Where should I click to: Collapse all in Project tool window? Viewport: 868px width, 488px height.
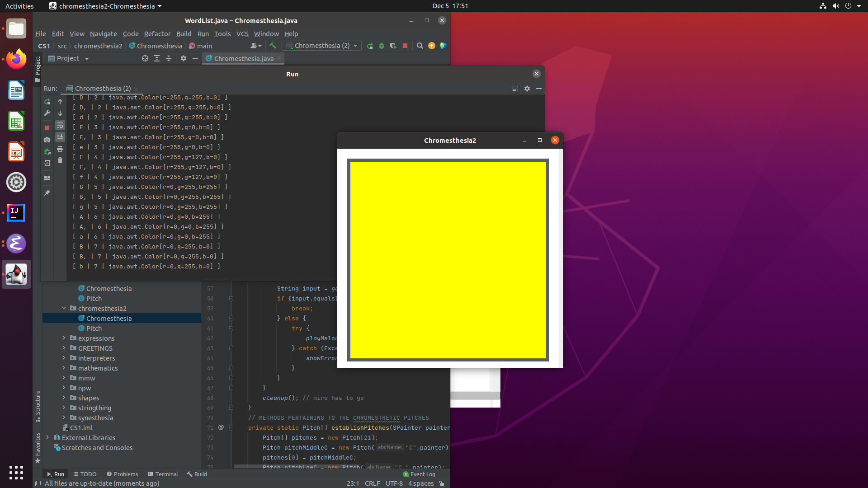[x=169, y=58]
